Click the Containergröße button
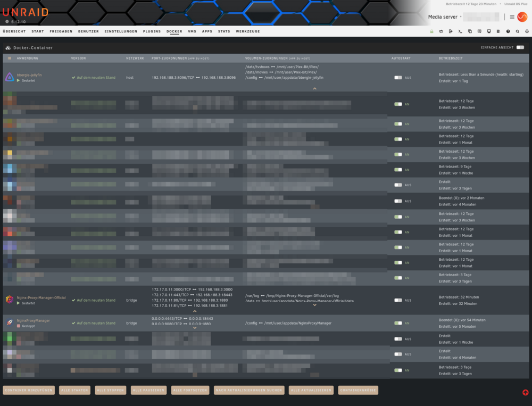This screenshot has height=406, width=532. click(x=358, y=390)
